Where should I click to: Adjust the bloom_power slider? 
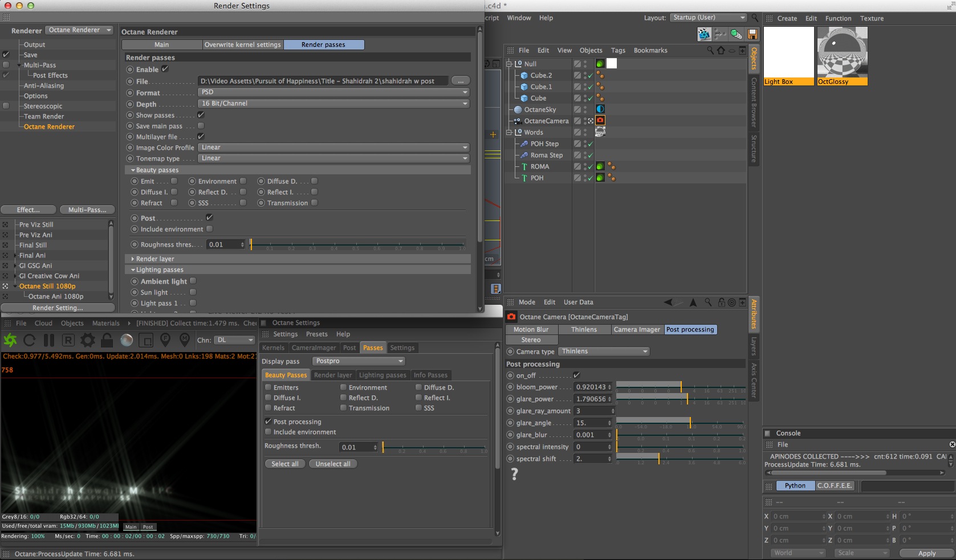point(681,387)
